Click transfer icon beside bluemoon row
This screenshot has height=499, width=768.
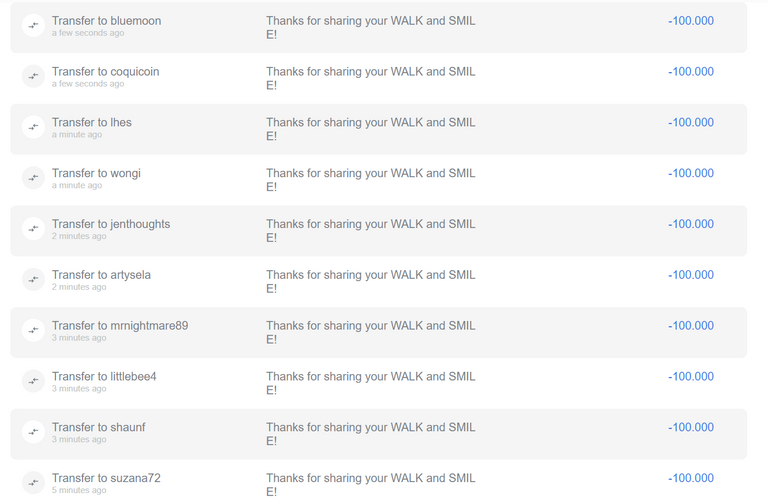click(x=33, y=25)
